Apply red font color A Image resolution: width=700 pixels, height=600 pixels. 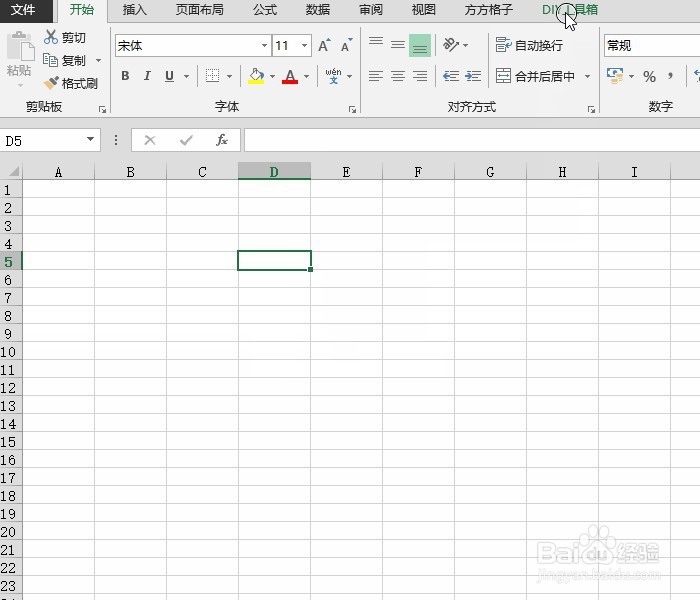[x=290, y=76]
